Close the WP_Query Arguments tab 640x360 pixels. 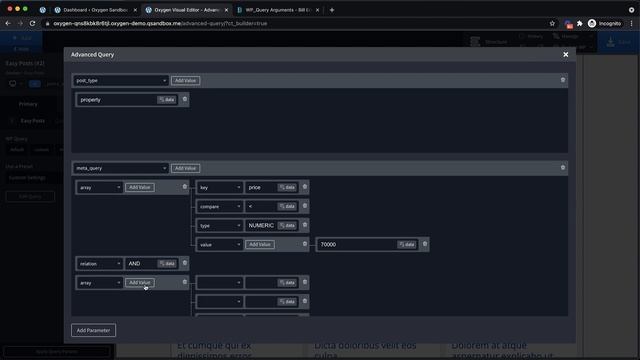(x=318, y=10)
